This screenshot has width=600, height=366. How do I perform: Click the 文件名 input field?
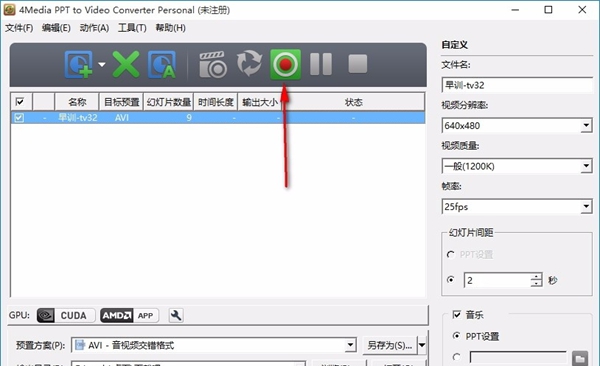click(x=517, y=85)
